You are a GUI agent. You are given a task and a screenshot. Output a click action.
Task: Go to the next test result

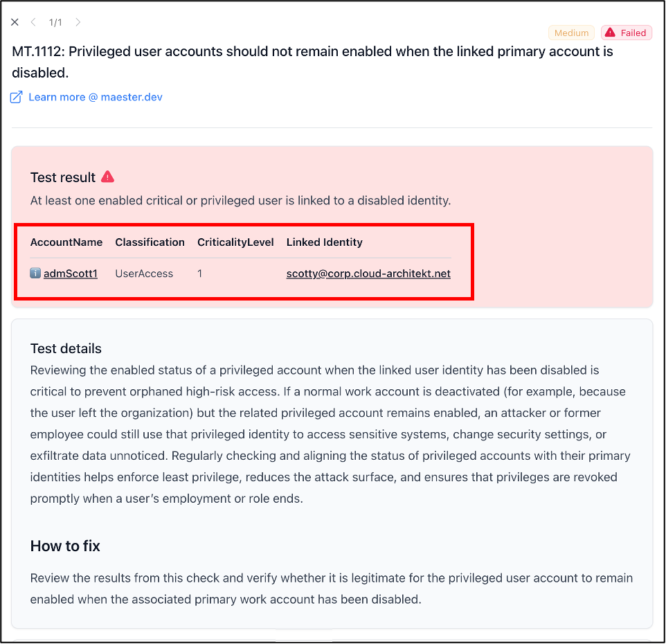click(78, 22)
